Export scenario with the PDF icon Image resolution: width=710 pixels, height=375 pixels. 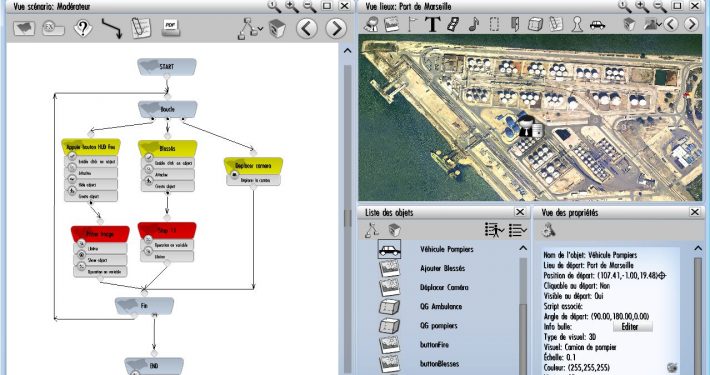[171, 28]
